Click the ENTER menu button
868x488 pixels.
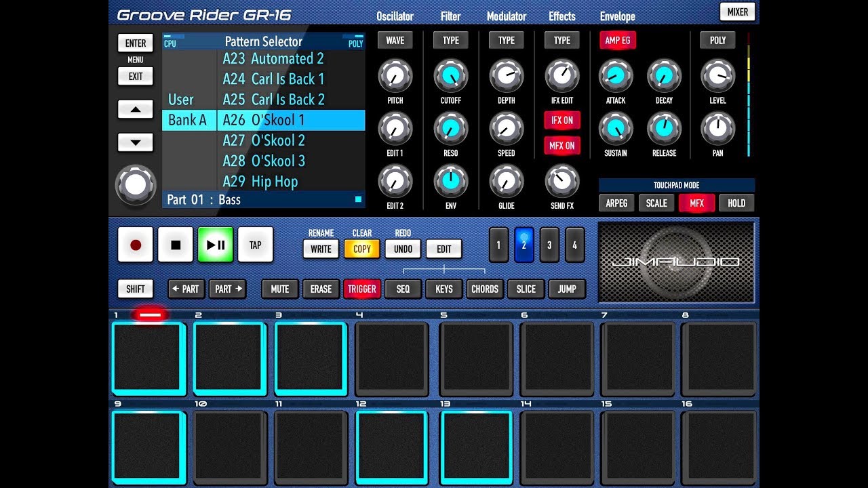[x=136, y=43]
